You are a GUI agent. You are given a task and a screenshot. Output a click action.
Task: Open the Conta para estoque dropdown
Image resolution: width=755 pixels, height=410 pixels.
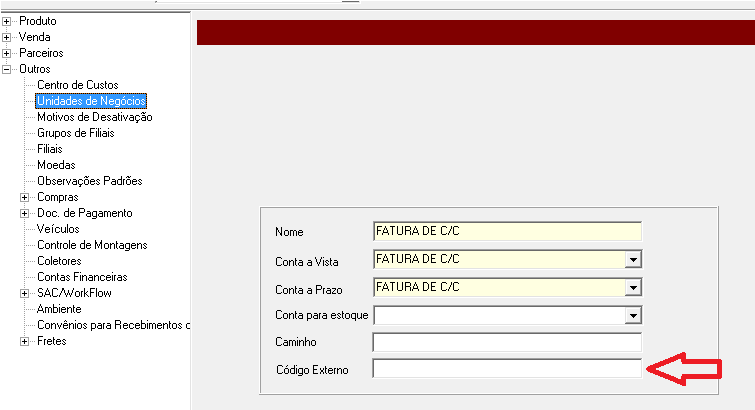coord(633,316)
